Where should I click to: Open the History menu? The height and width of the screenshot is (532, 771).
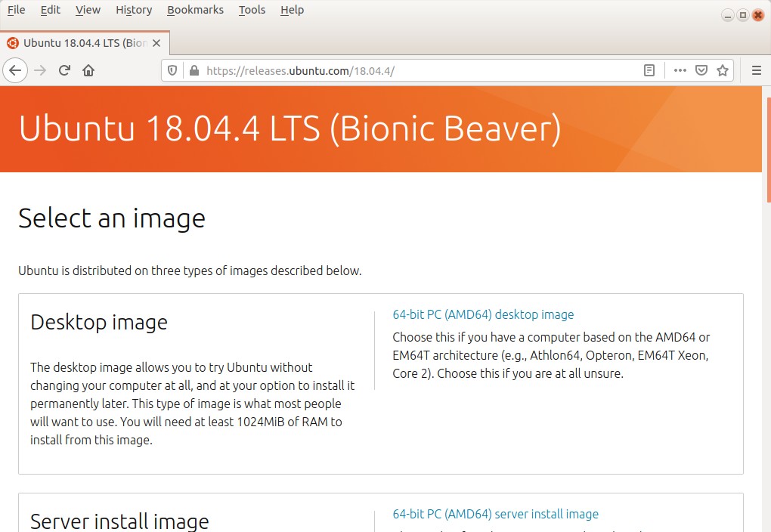(x=134, y=10)
